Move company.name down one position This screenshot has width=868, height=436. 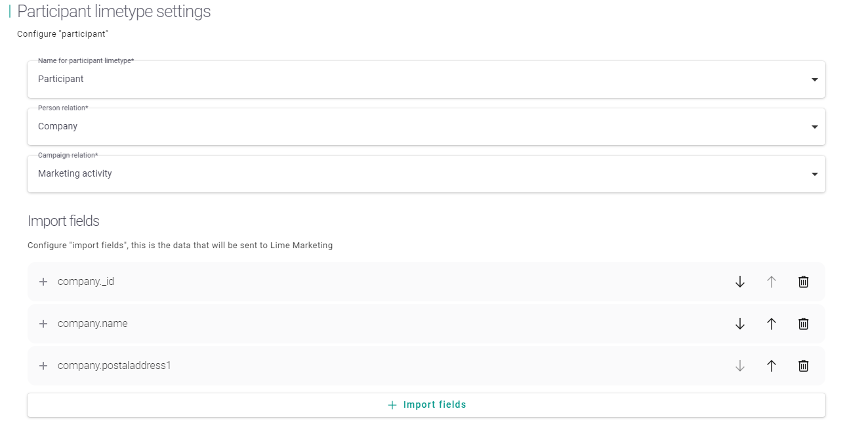739,323
